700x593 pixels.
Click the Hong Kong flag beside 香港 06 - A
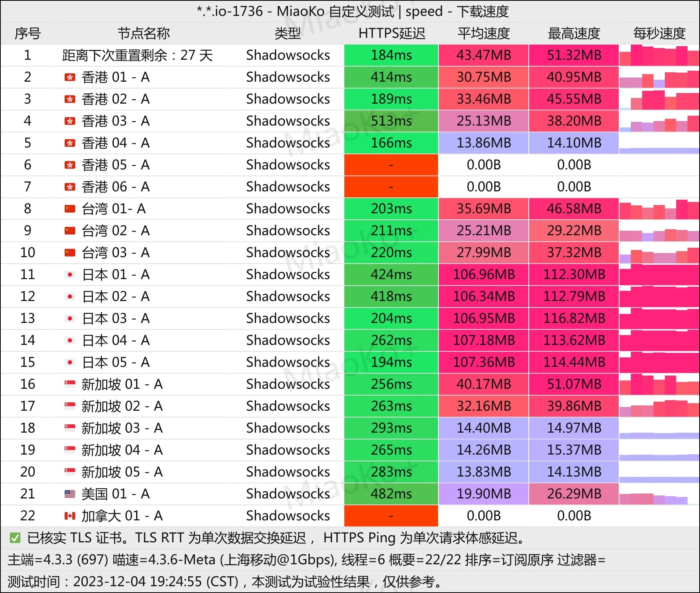(70, 187)
